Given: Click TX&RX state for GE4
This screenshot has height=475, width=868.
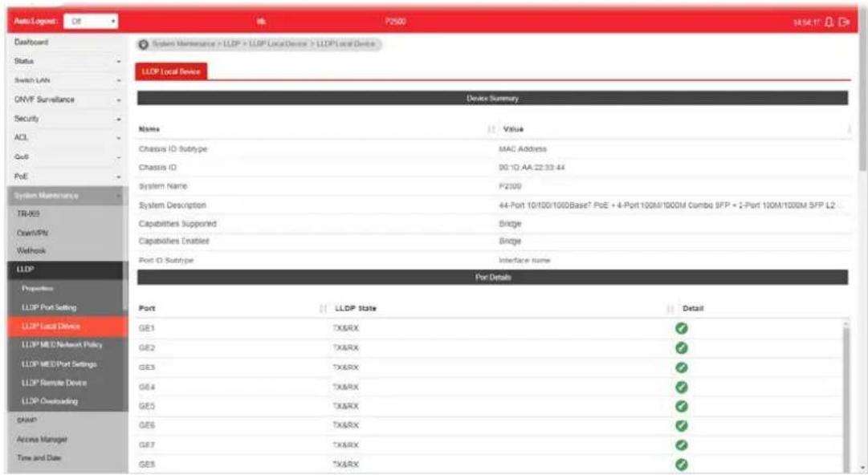Looking at the screenshot, I should (x=346, y=387).
